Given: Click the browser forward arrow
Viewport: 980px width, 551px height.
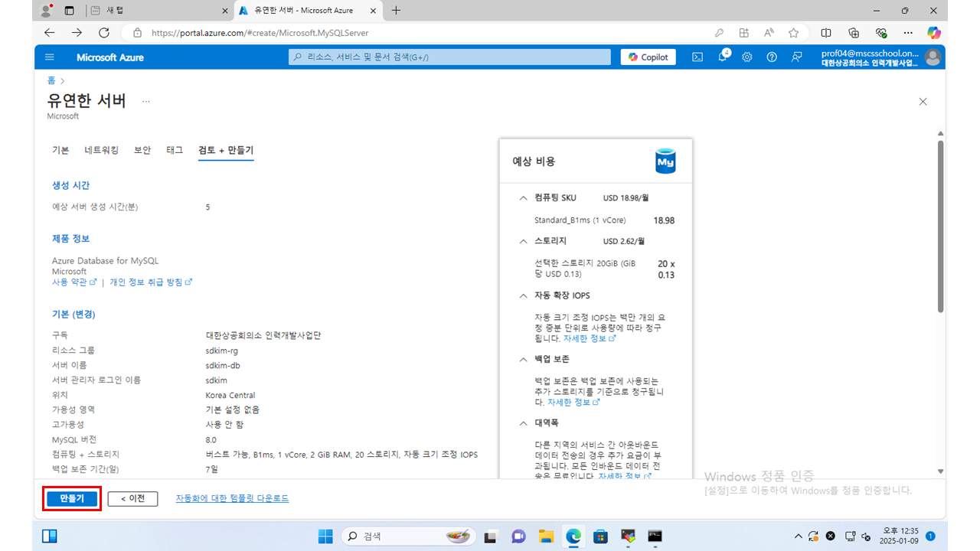Looking at the screenshot, I should [77, 33].
